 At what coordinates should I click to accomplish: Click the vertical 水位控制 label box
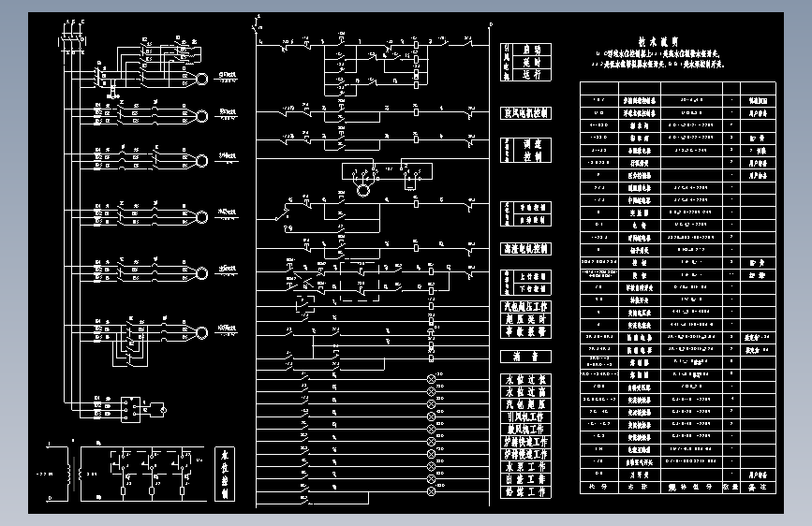[x=225, y=475]
